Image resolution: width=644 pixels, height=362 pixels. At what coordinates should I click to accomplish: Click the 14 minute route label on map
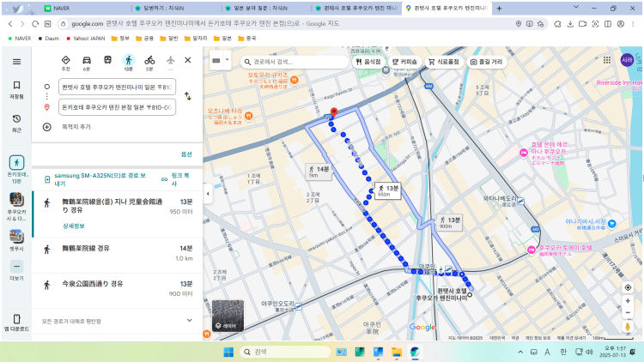coord(319,172)
